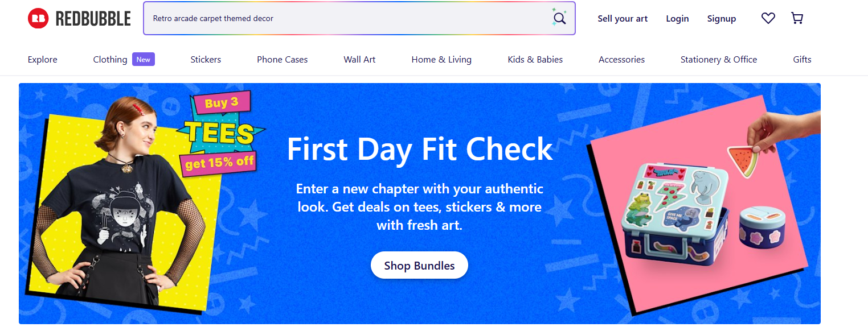Image resolution: width=868 pixels, height=331 pixels.
Task: Focus the search input field
Action: pyautogui.click(x=347, y=19)
